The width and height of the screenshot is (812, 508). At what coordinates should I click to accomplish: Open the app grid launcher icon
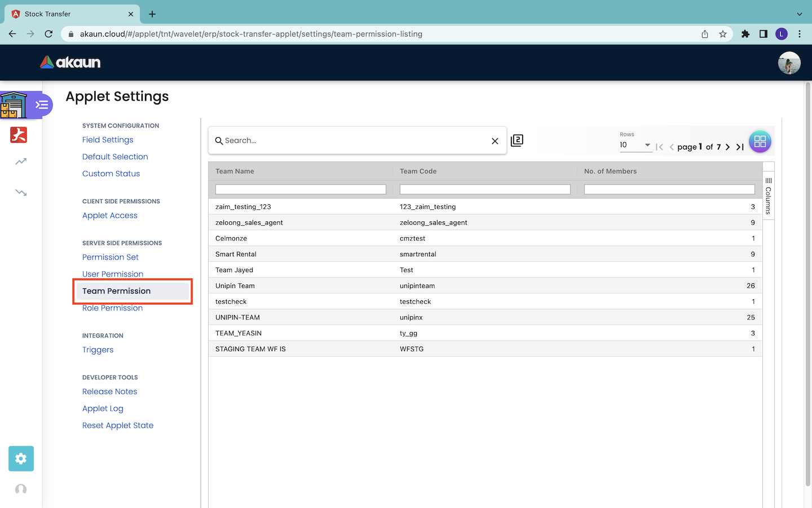(x=760, y=142)
